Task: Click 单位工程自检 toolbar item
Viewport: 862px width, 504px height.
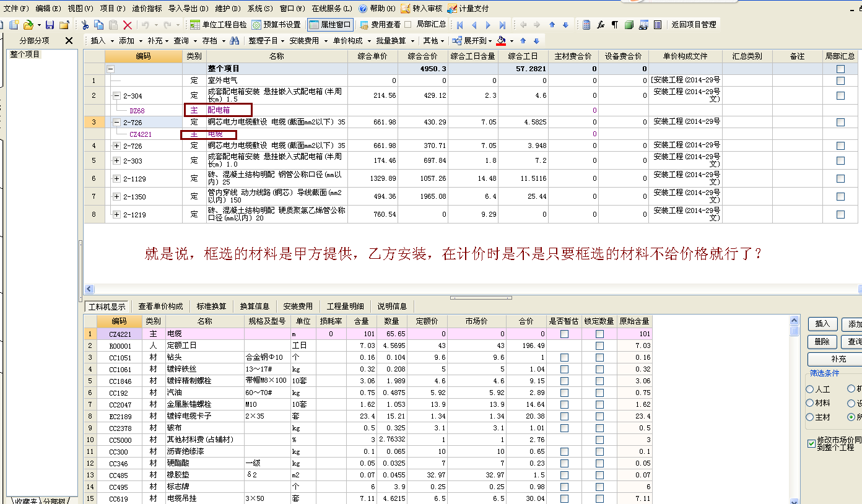Action: (218, 25)
